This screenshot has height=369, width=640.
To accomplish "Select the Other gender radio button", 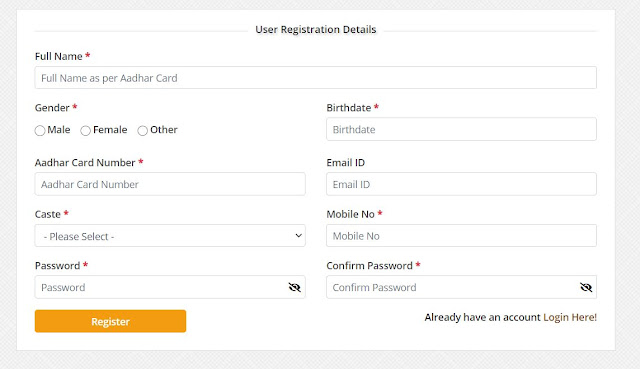I will (142, 131).
